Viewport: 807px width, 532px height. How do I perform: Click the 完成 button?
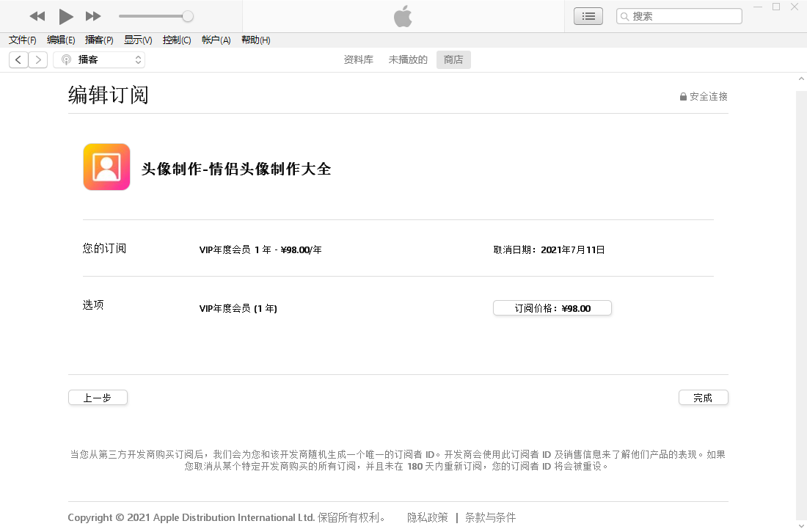(703, 398)
